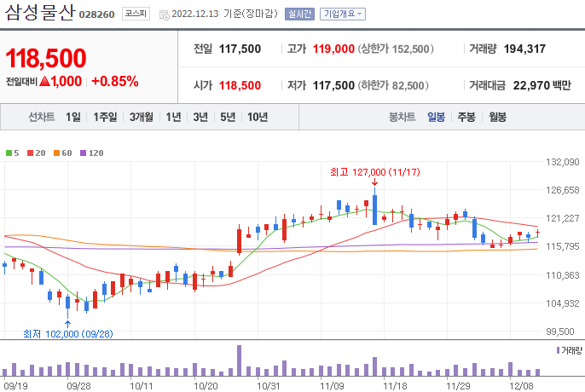Click the 하한가 82,500 text
The height and width of the screenshot is (392, 585).
[393, 85]
